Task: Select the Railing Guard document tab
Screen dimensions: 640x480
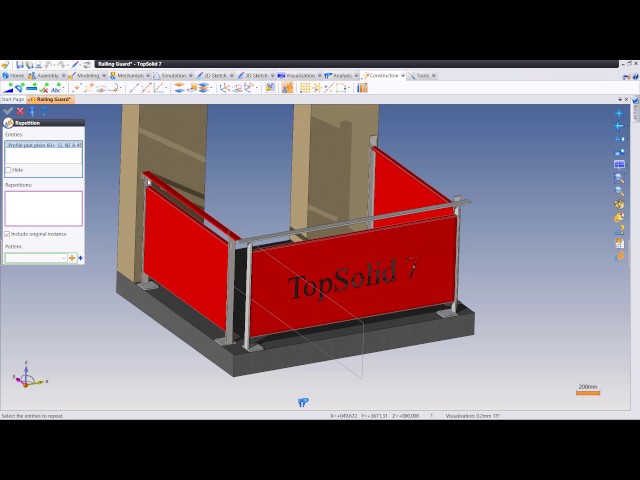Action: (x=50, y=99)
